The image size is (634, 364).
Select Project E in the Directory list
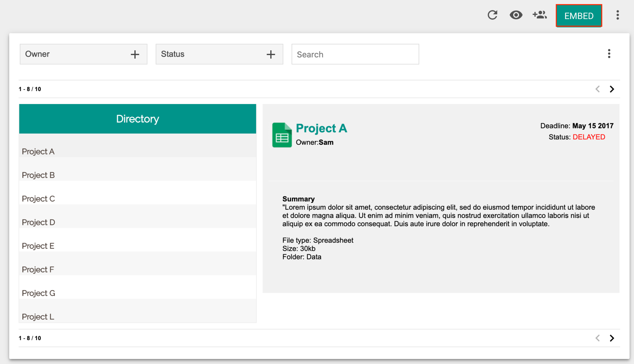(138, 240)
